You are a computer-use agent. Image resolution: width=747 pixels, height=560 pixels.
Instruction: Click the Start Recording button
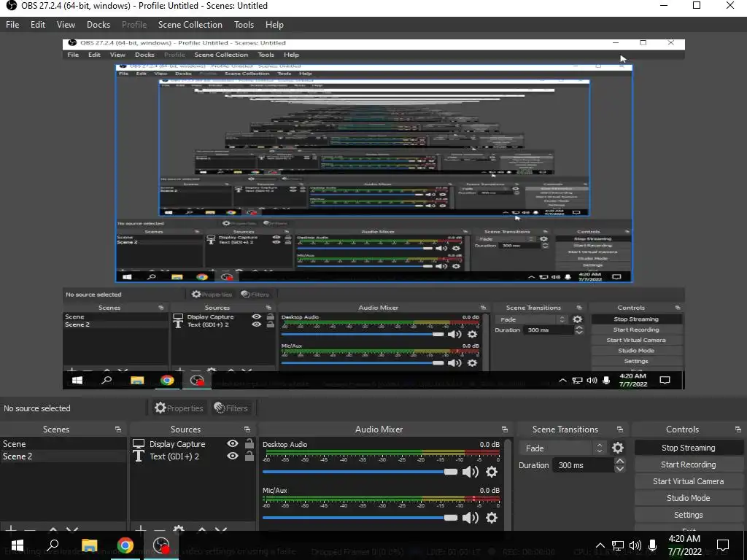pyautogui.click(x=689, y=464)
